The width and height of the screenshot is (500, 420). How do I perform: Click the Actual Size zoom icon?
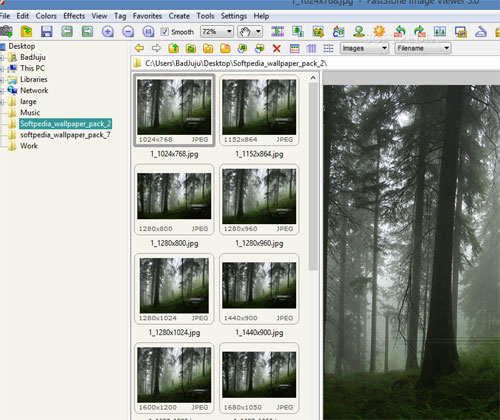tap(148, 31)
